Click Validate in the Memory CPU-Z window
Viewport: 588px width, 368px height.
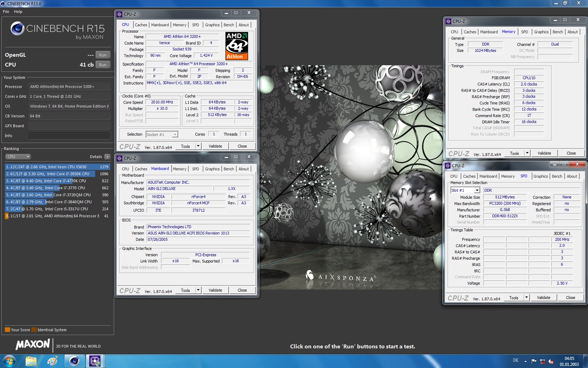(544, 153)
